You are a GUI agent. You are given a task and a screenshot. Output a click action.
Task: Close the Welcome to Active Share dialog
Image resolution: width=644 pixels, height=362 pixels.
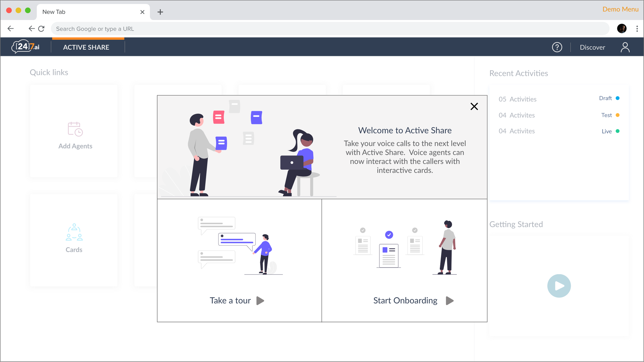click(474, 106)
